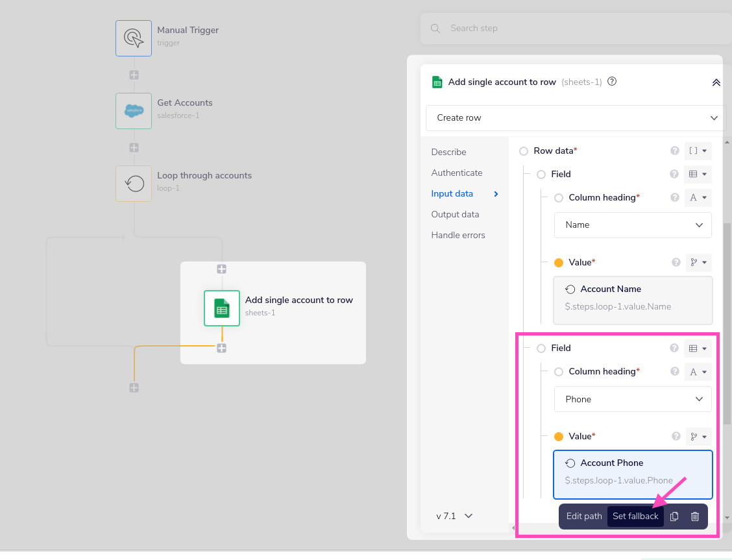732x560 pixels.
Task: Collapse the step panel with double chevron
Action: 716,82
